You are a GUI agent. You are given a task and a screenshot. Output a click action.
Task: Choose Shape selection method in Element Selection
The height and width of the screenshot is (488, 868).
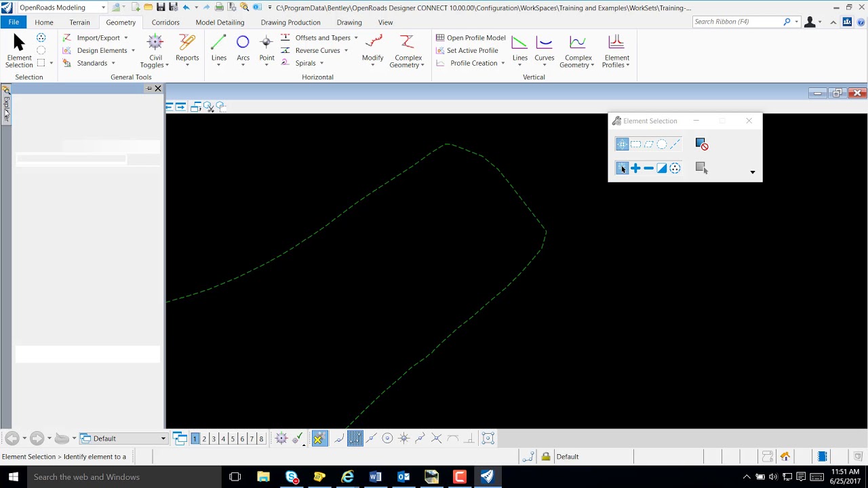pos(648,144)
